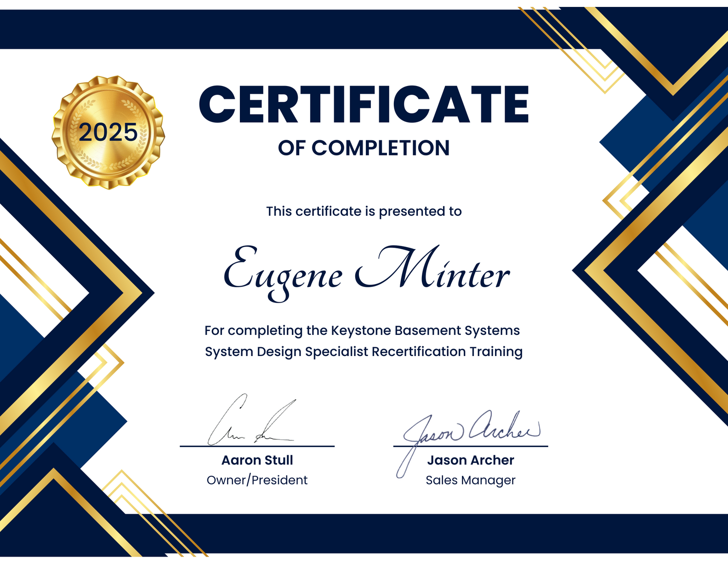Screen dimensions: 728x563
Task: Click the Sales Manager title text
Action: (470, 480)
